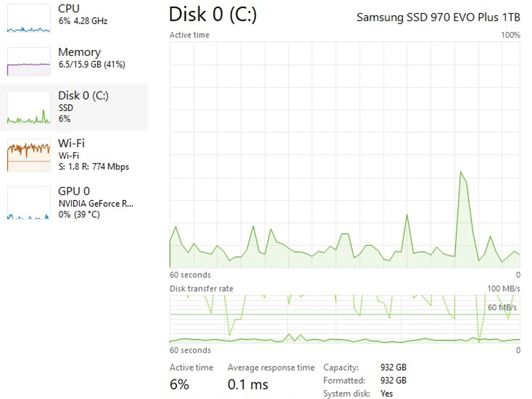532x399 pixels.
Task: Click the Disk transfer rate graph
Action: click(x=345, y=319)
